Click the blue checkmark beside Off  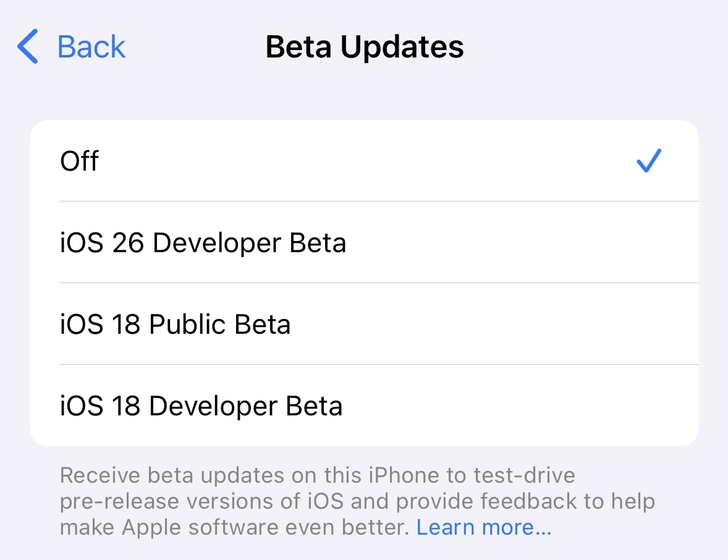coord(648,161)
